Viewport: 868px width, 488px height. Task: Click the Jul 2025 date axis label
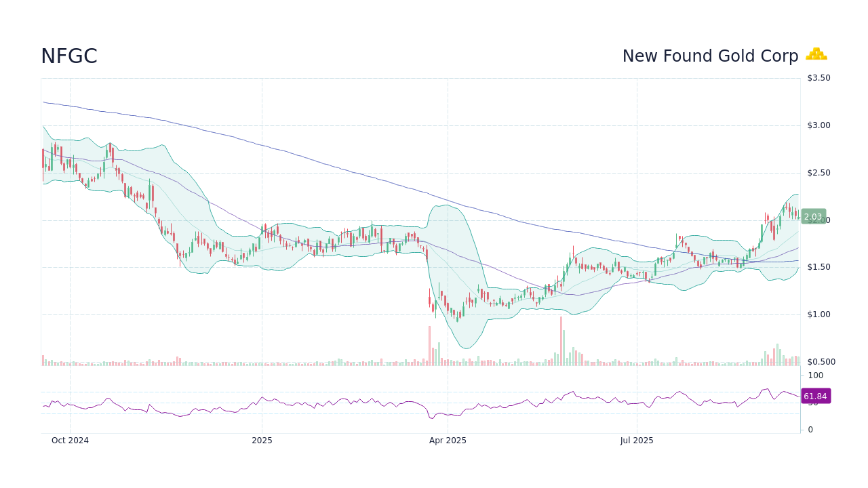tap(636, 441)
